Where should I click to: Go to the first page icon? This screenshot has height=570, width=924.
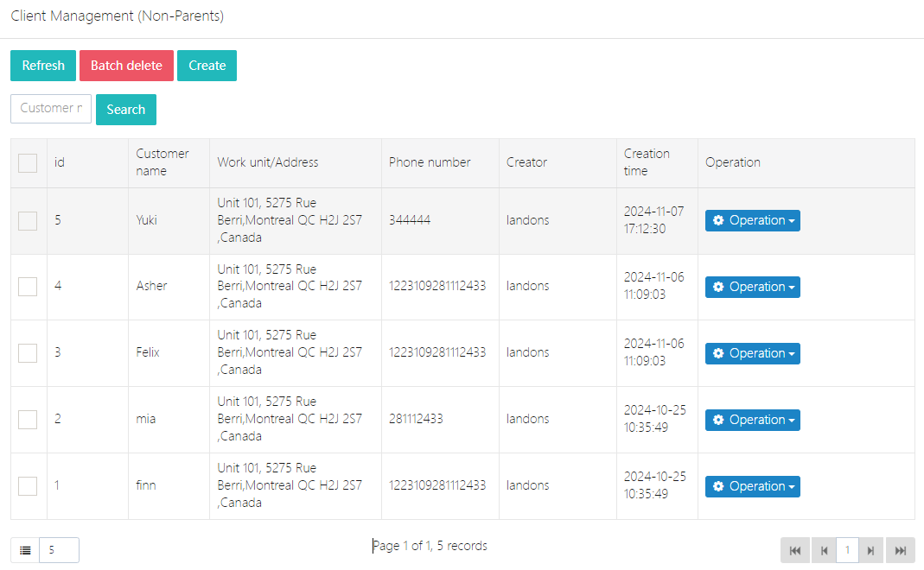[x=794, y=550]
